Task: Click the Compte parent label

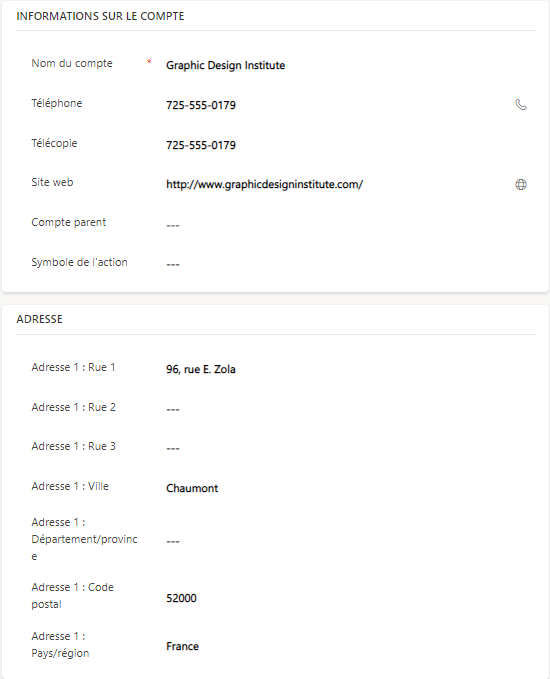Action: pyautogui.click(x=68, y=222)
